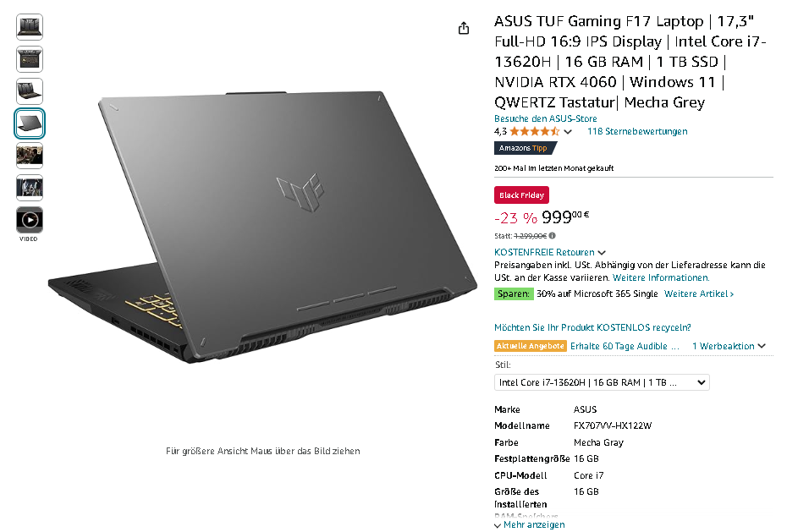This screenshot has width=787, height=532.
Task: Click the recycling KOSTENLOS link
Action: 592,327
